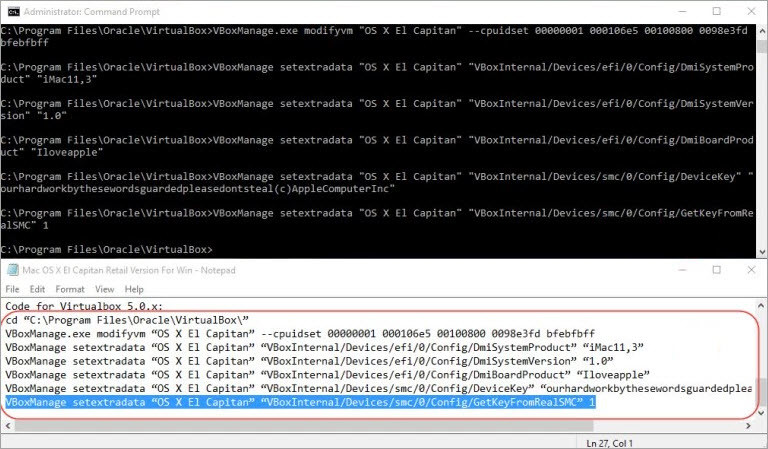The image size is (768, 449).
Task: Click Command Prompt scrollbar down arrow
Action: pos(759,250)
